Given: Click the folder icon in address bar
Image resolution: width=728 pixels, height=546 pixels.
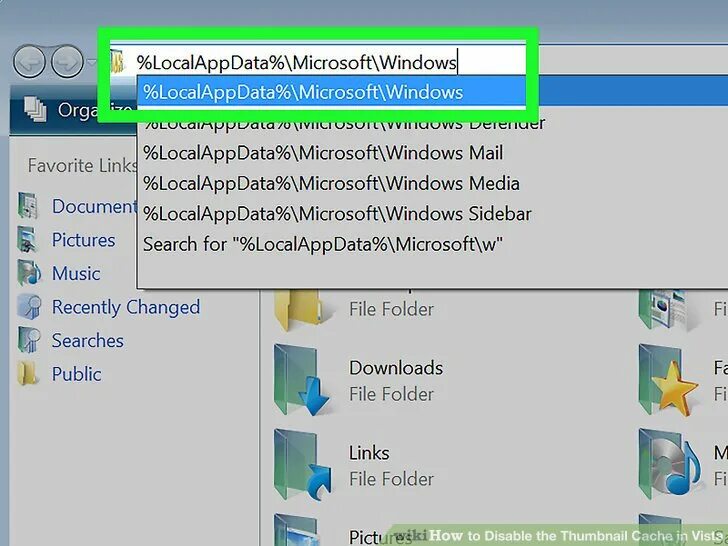Looking at the screenshot, I should point(118,61).
